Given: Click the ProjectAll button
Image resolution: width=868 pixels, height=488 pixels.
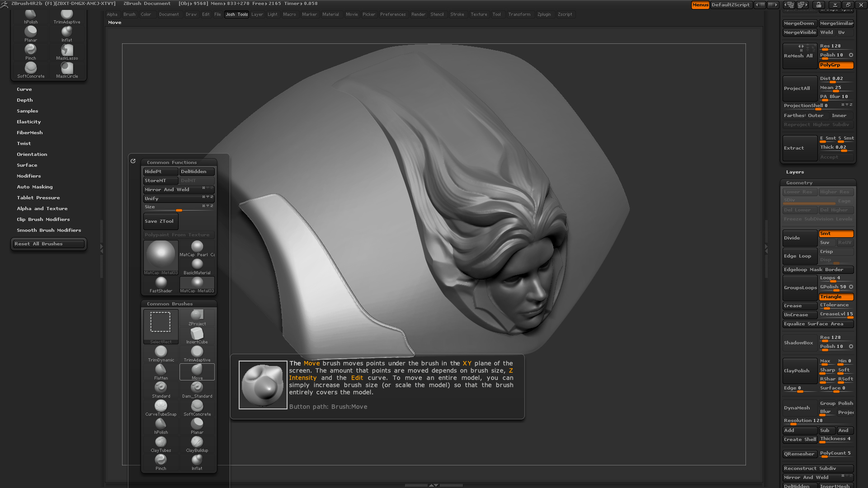Looking at the screenshot, I should click(x=800, y=89).
